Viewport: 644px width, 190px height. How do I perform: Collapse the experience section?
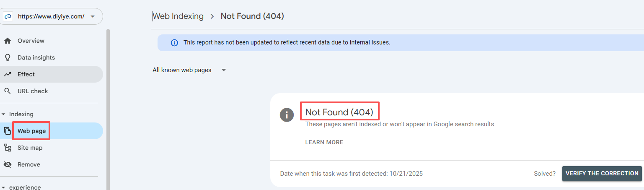coord(3,187)
